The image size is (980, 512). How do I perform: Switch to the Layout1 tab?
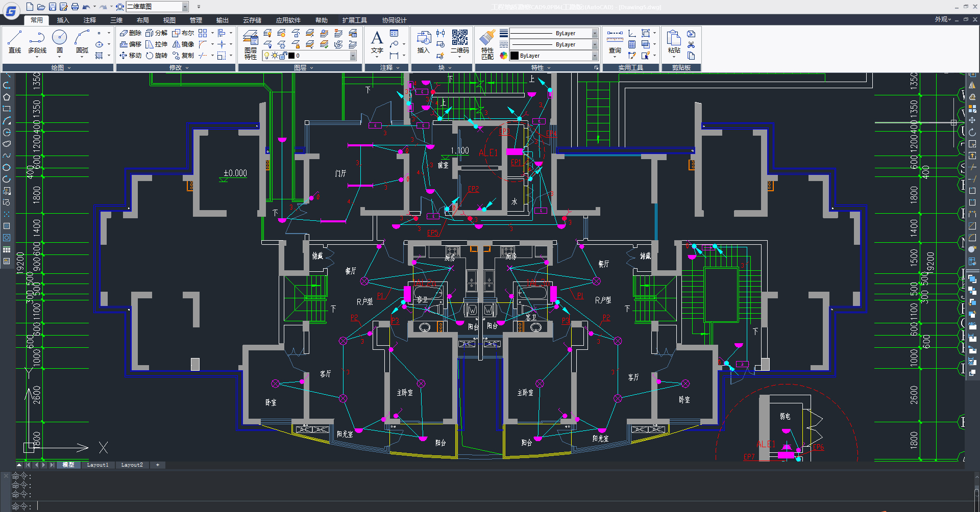[x=97, y=465]
